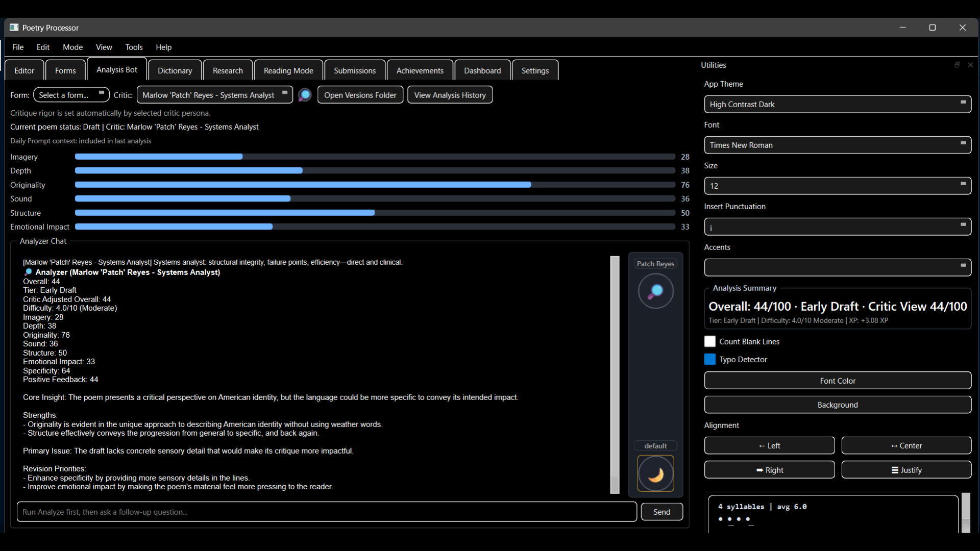Image resolution: width=980 pixels, height=551 pixels.
Task: Click the default persona toggle button
Action: (x=655, y=445)
